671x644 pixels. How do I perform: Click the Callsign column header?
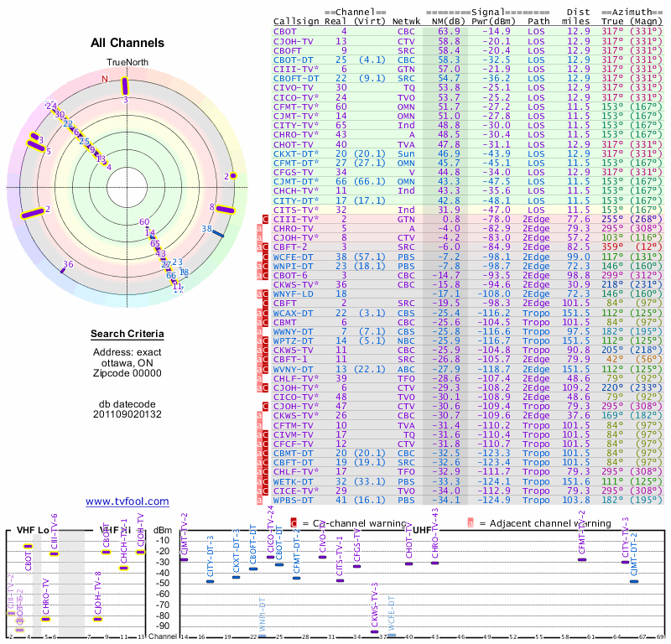click(297, 21)
